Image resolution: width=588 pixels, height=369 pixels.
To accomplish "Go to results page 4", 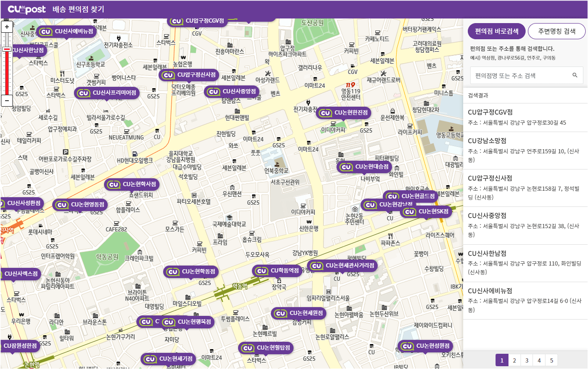I will point(539,360).
